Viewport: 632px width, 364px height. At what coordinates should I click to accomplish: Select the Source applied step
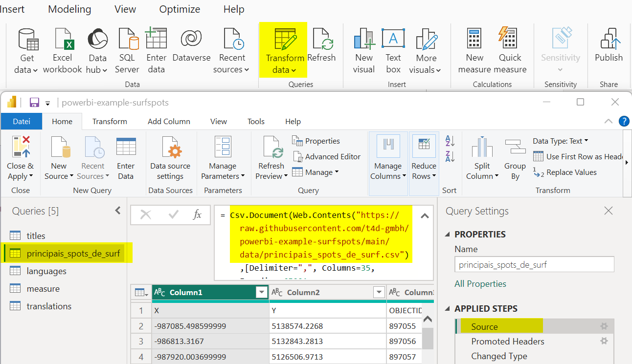coord(534,326)
